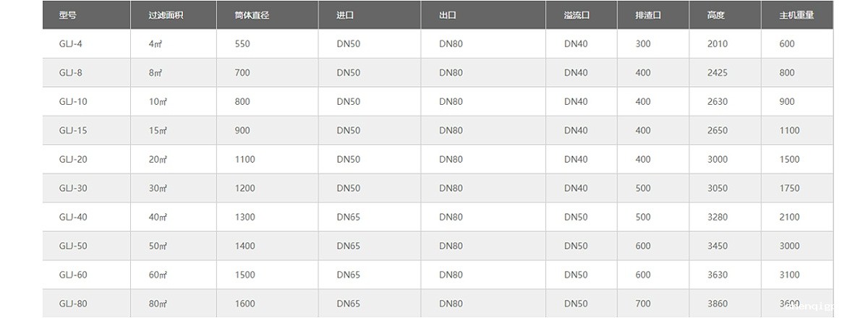Click the 过滤面积 column header
Viewport: 868px width, 318px height.
[x=166, y=15]
